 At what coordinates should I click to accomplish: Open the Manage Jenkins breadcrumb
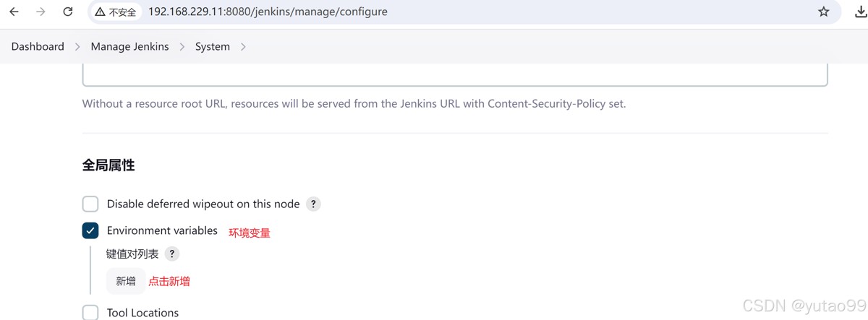(129, 47)
